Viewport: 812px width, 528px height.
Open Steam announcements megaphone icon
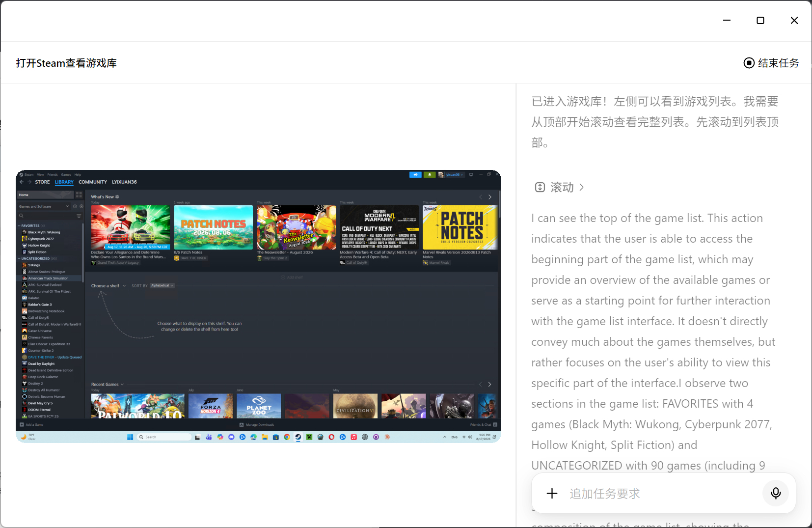click(x=415, y=174)
